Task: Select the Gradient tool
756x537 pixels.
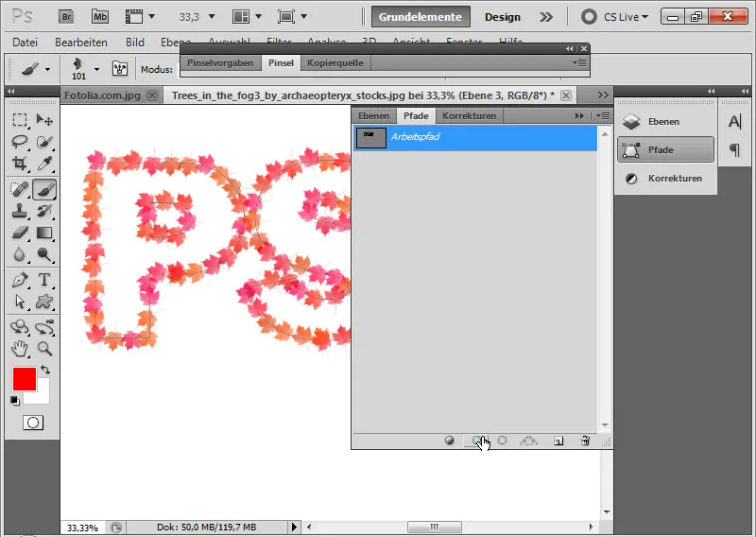Action: tap(44, 233)
